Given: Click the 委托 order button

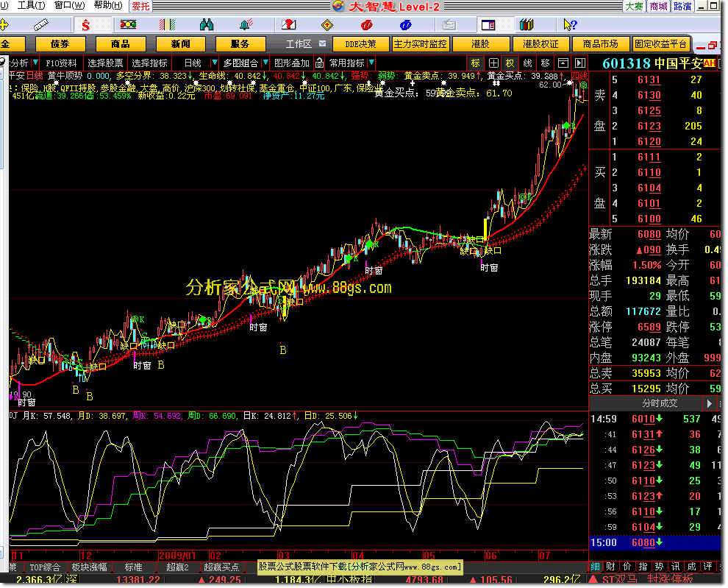Looking at the screenshot, I should (140, 6).
